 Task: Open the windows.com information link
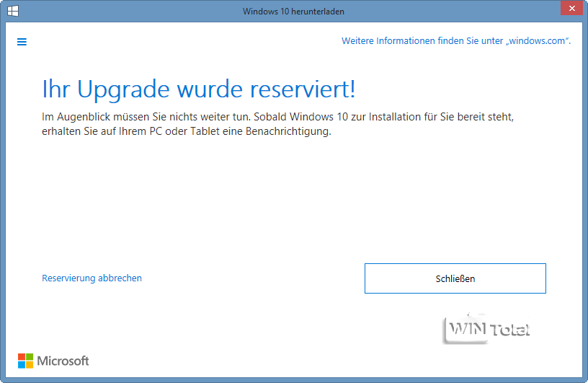coord(456,41)
